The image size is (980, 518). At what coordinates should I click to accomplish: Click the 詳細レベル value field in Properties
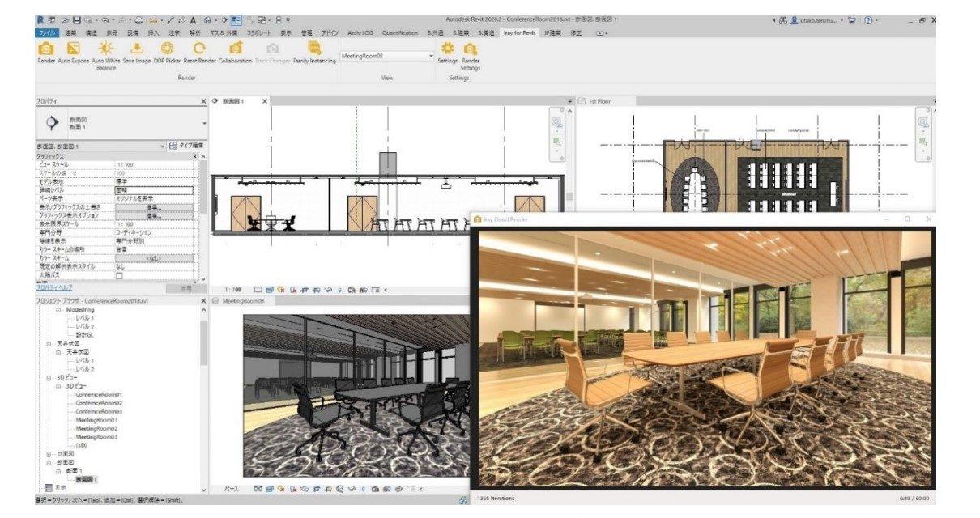click(154, 190)
